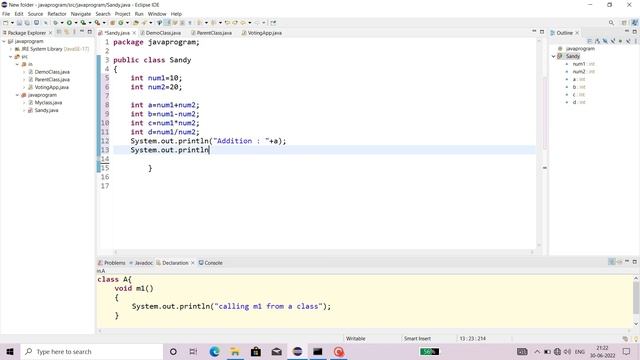Collapse the javaprogram project in Package Explorer
Viewport: 640px width, 360px height.
pos(4,41)
